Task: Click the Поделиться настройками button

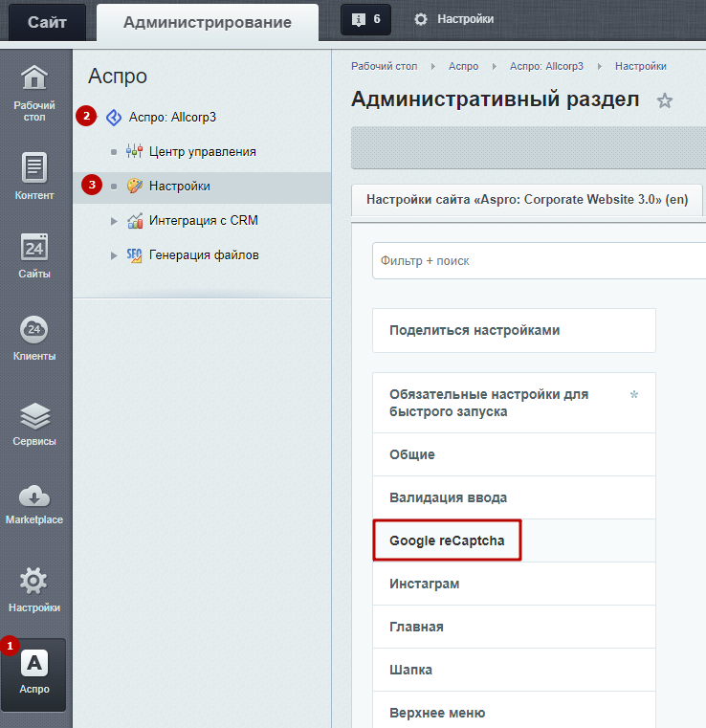Action: 514,331
